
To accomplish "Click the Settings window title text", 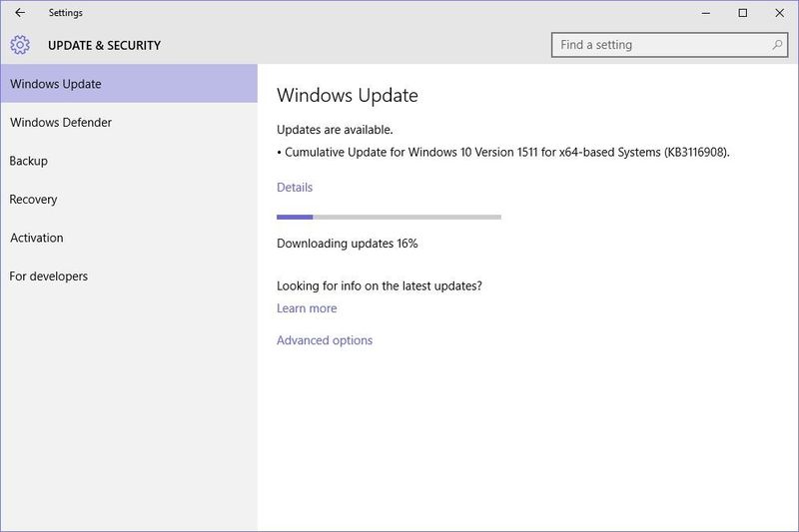I will pos(66,13).
